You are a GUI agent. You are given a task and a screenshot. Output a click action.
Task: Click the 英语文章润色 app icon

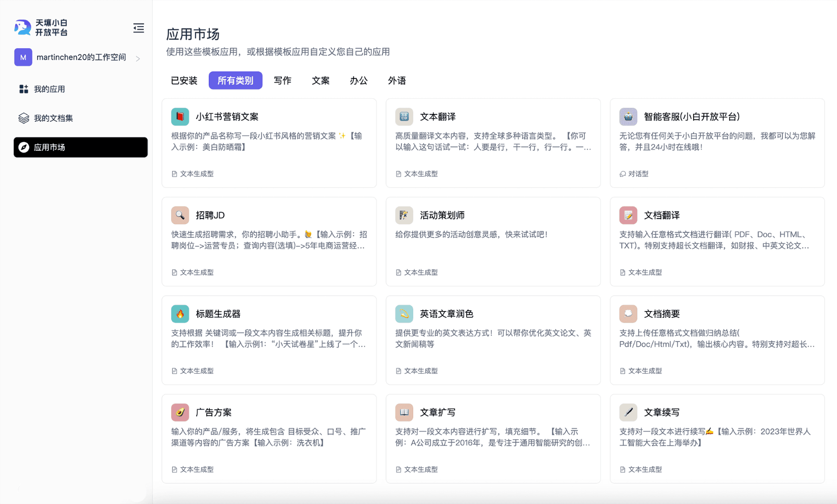pyautogui.click(x=403, y=314)
